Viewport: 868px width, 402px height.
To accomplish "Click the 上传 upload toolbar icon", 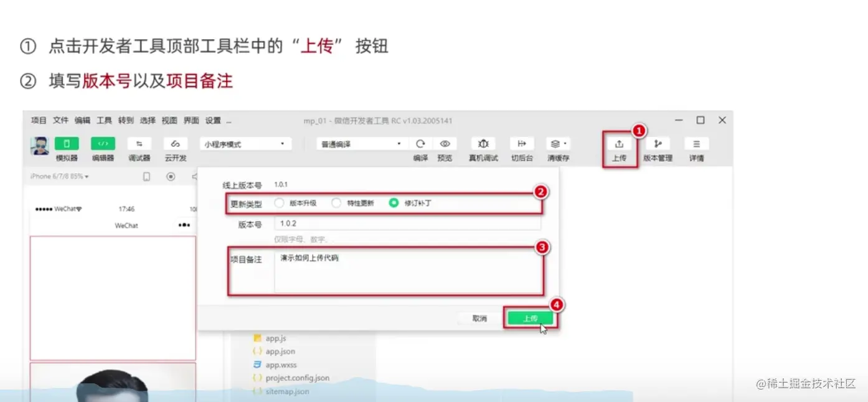I will pos(619,144).
